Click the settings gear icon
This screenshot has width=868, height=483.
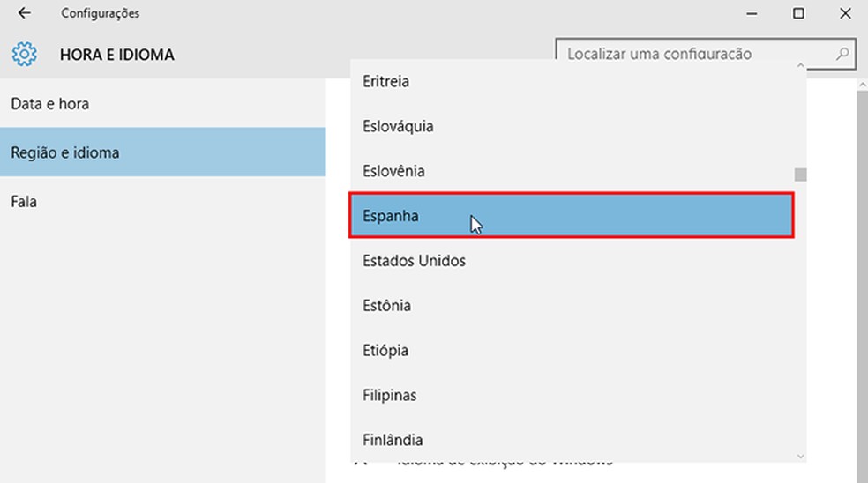coord(25,55)
